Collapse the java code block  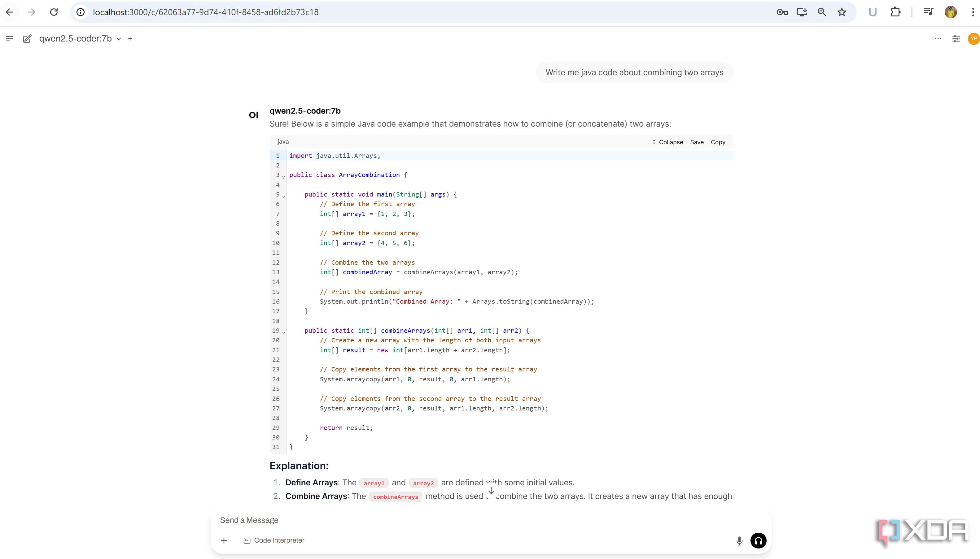(667, 142)
